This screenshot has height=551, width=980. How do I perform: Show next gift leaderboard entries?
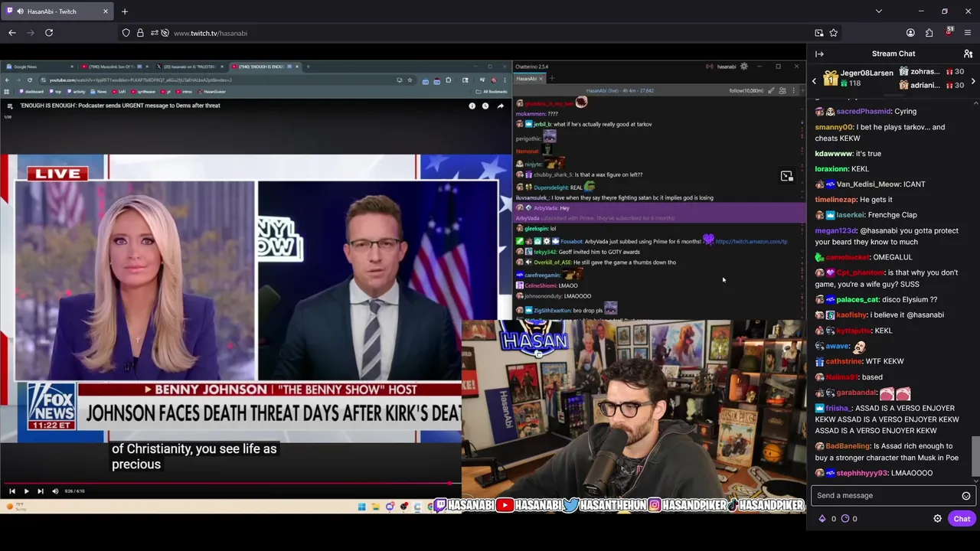click(x=973, y=80)
